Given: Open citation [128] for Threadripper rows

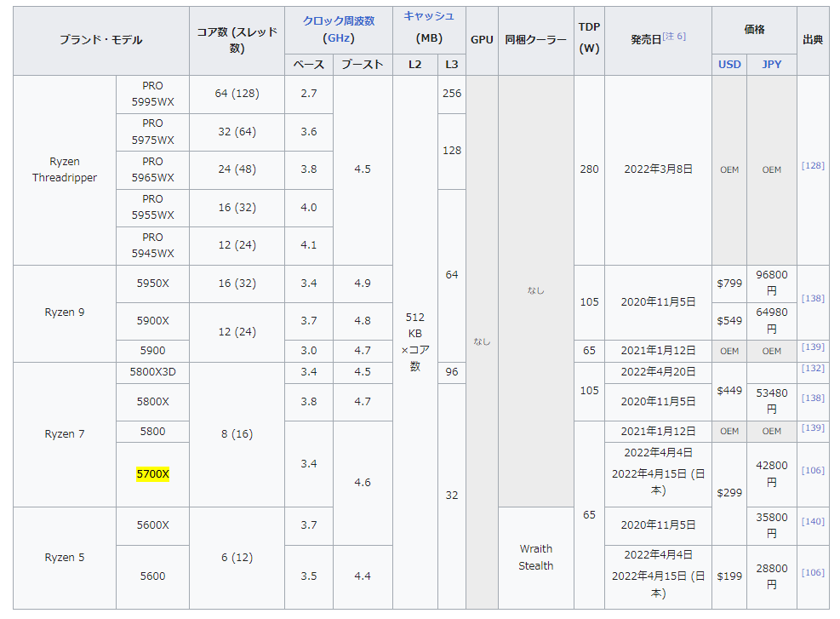Looking at the screenshot, I should click(x=813, y=165).
